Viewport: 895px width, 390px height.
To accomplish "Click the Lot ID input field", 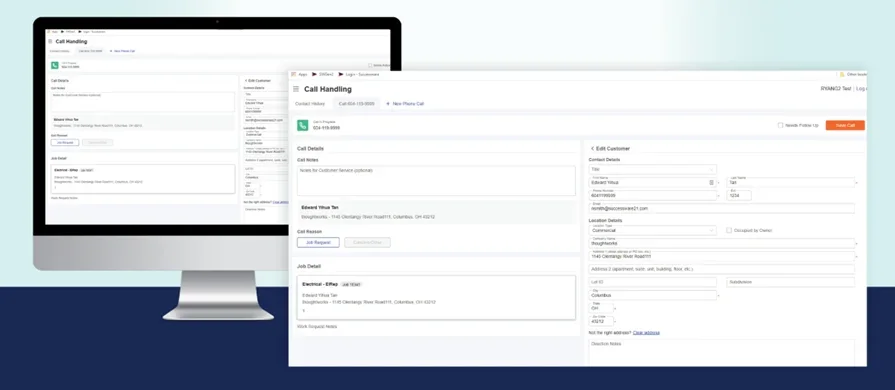I will 652,282.
